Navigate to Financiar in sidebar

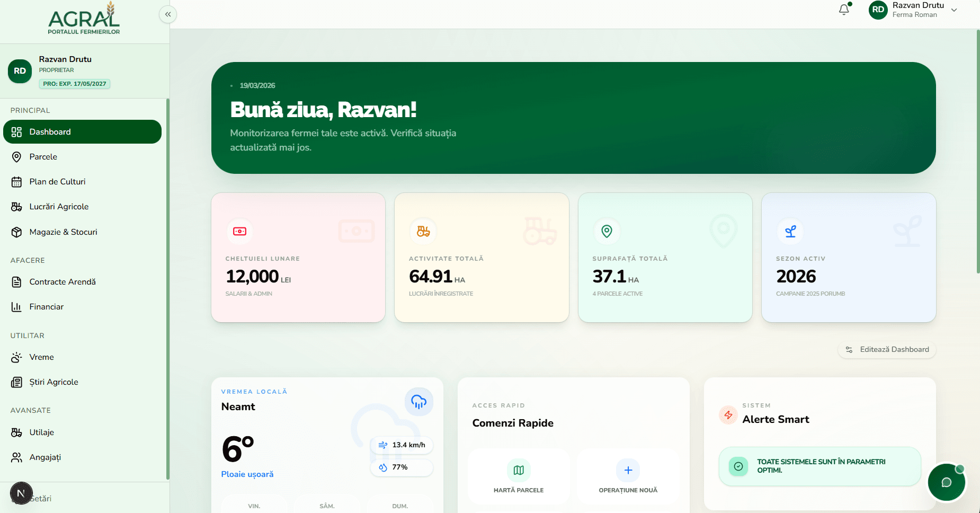click(47, 307)
